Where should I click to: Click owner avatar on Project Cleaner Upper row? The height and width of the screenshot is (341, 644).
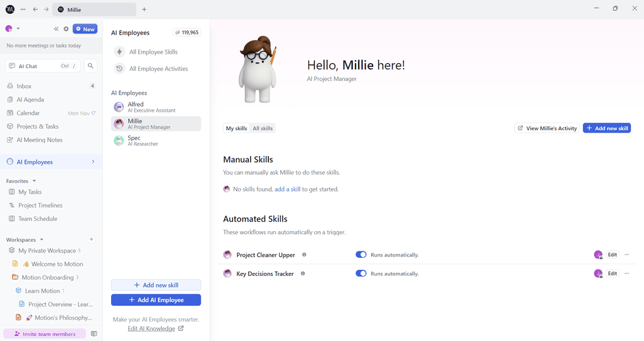(598, 254)
